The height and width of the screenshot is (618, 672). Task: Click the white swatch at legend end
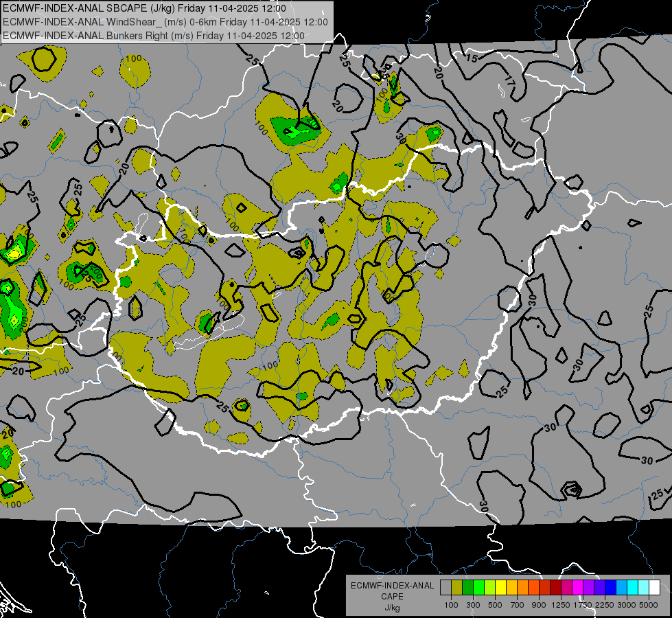coord(654,588)
